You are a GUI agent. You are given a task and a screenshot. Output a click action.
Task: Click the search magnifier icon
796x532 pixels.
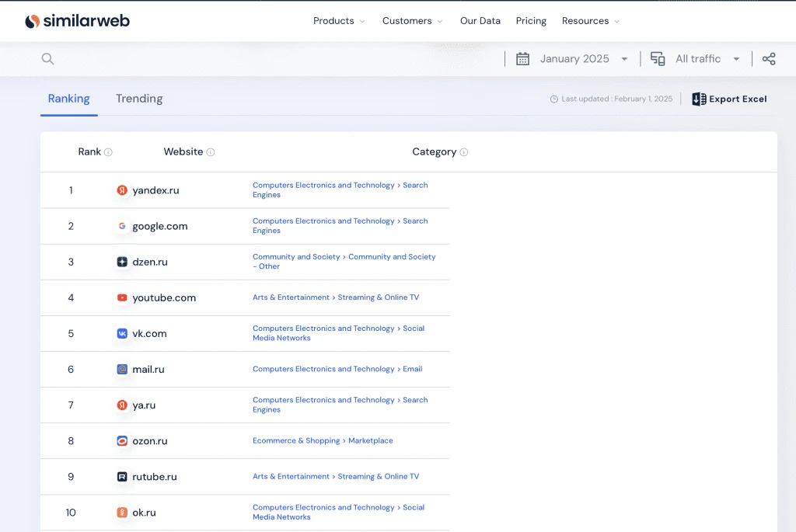click(47, 59)
